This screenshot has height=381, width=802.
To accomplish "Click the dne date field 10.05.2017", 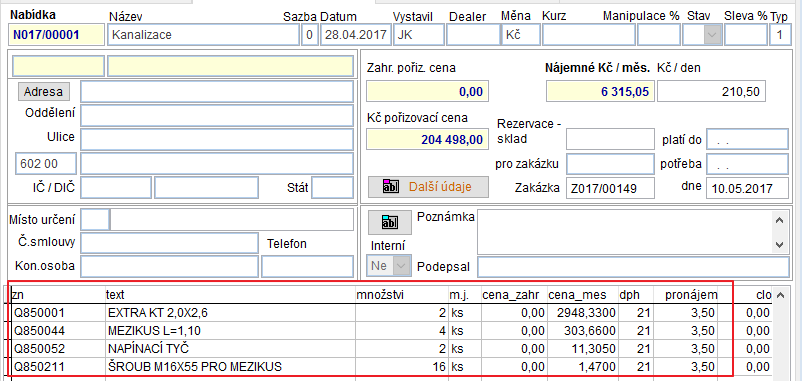I will tap(747, 188).
